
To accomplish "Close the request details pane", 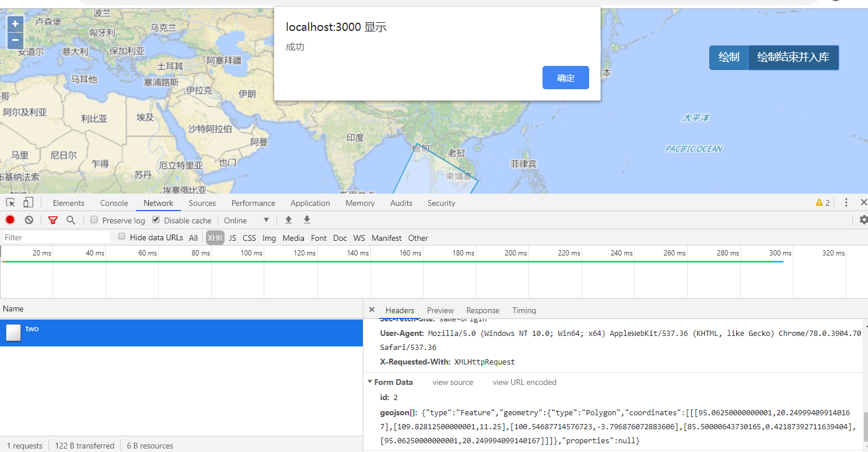I will (372, 310).
